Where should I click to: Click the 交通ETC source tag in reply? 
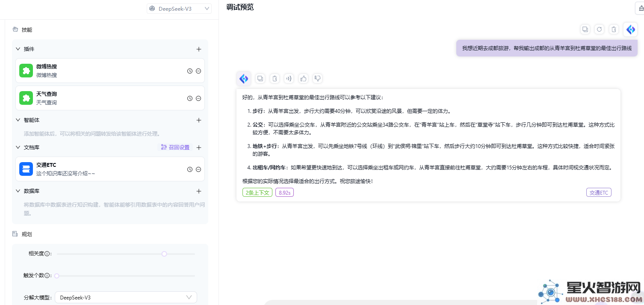[x=599, y=192]
